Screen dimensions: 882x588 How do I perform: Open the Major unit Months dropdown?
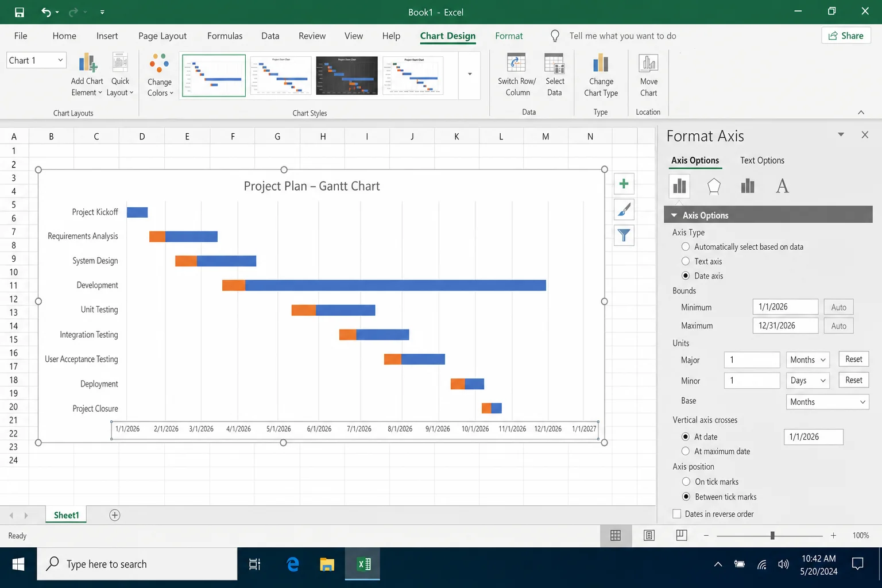click(x=807, y=359)
